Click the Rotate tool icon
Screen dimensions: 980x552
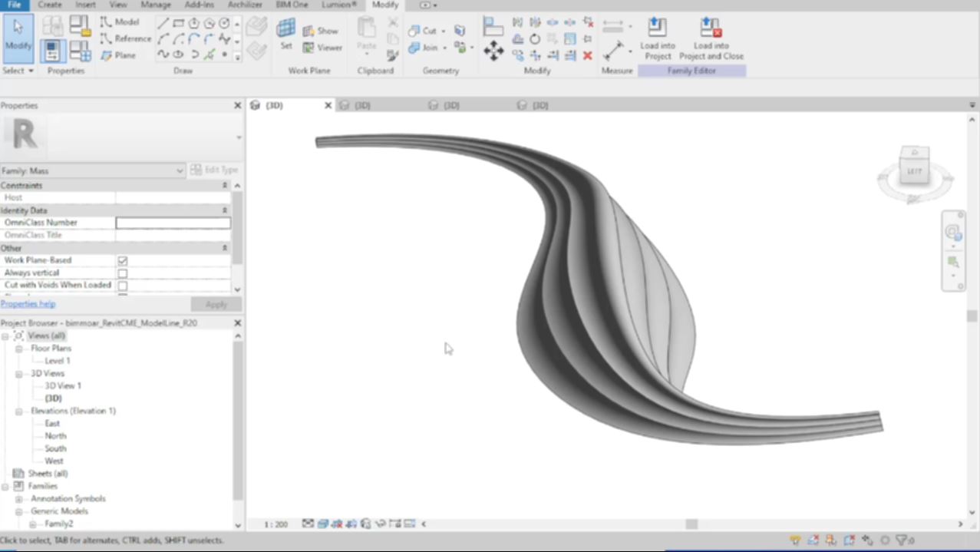535,39
